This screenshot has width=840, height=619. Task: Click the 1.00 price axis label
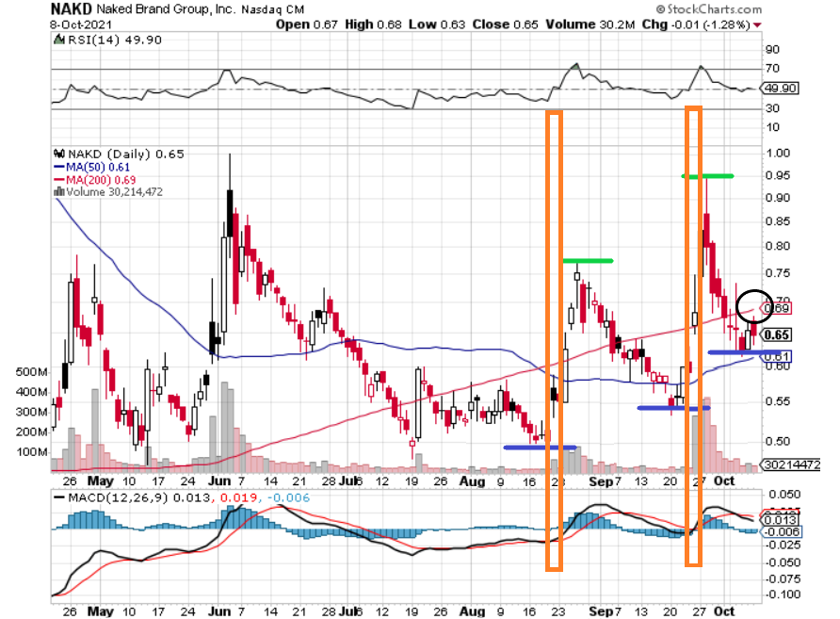pyautogui.click(x=777, y=154)
